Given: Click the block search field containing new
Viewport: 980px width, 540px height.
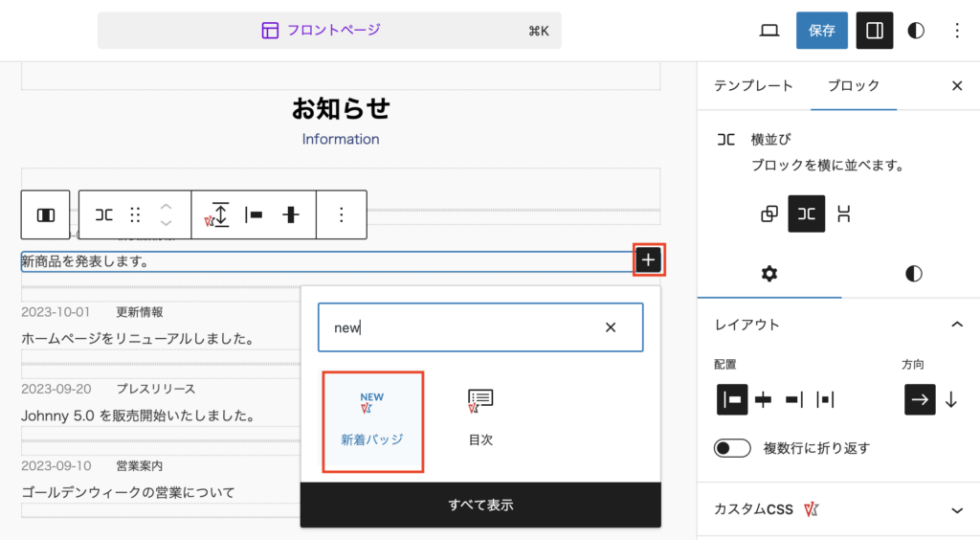Looking at the screenshot, I should pyautogui.click(x=459, y=327).
